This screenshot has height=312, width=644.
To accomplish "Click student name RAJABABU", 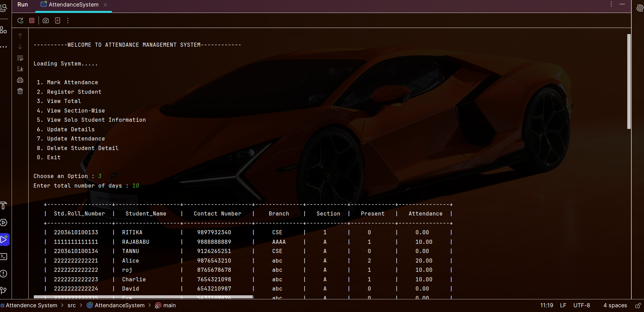I will click(x=136, y=242).
